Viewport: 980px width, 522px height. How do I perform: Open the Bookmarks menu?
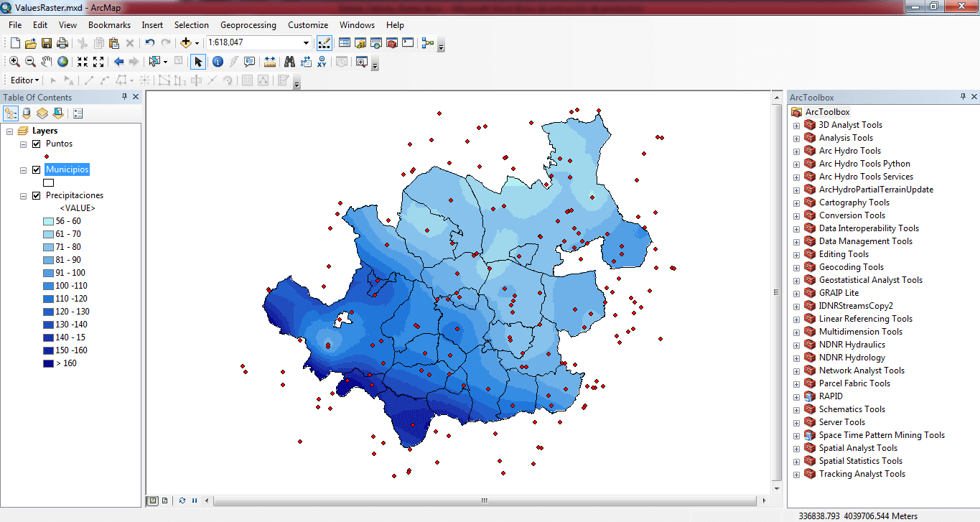click(x=109, y=25)
